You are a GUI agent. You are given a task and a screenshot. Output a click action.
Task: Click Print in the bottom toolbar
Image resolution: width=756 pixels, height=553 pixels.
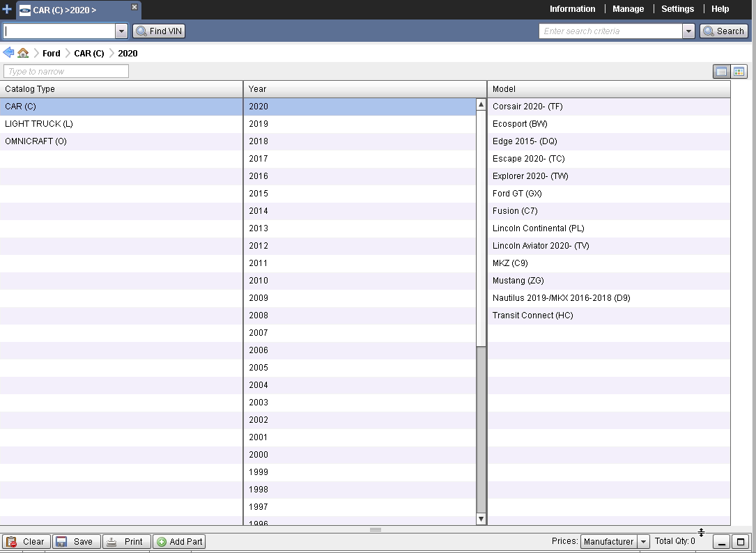click(125, 541)
